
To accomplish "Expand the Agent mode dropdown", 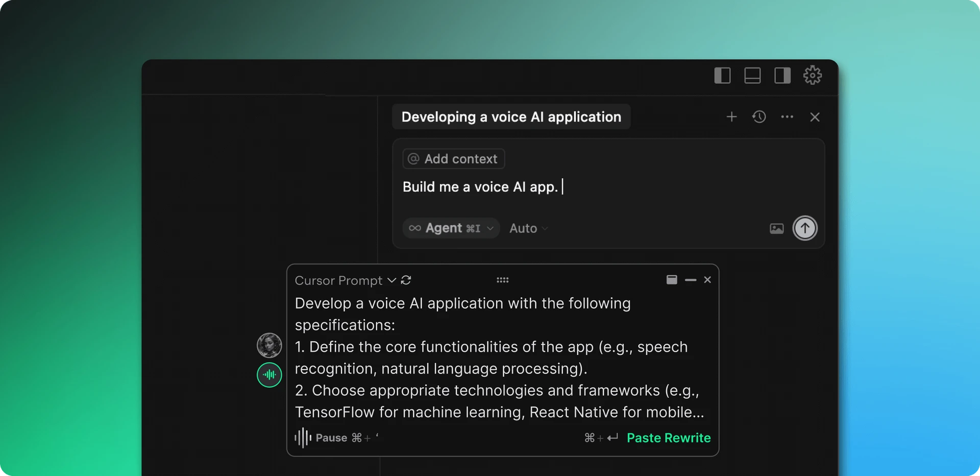I will [451, 228].
